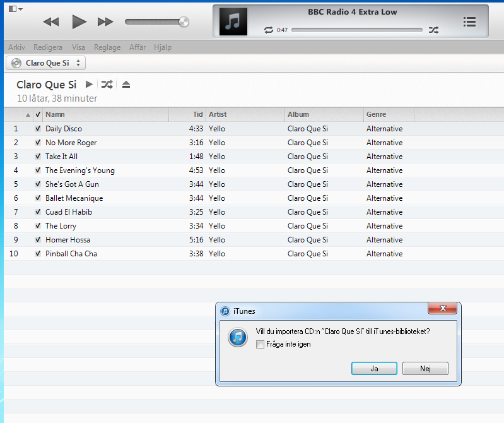Toggle repeat icon in the now-playing display
The image size is (504, 423).
click(x=268, y=30)
